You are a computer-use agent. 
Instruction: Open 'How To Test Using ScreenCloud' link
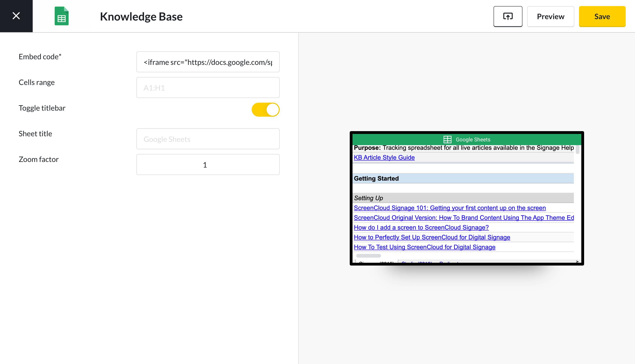coord(424,247)
